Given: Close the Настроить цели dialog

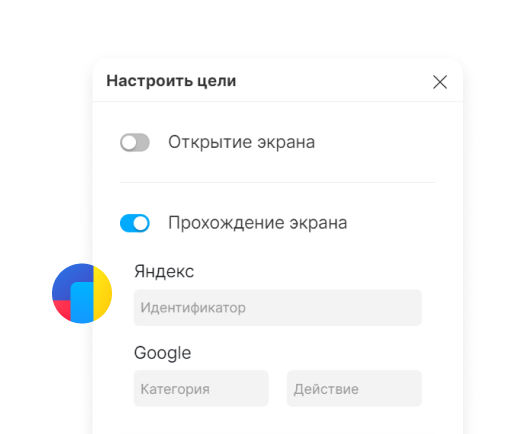Looking at the screenshot, I should coord(440,82).
